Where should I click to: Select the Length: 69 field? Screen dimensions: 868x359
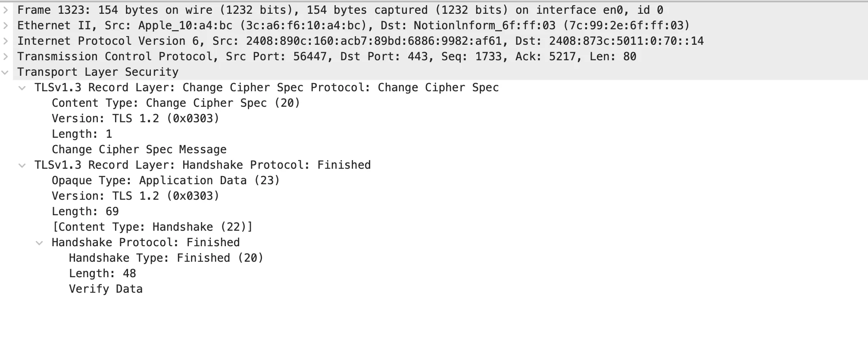coord(85,212)
